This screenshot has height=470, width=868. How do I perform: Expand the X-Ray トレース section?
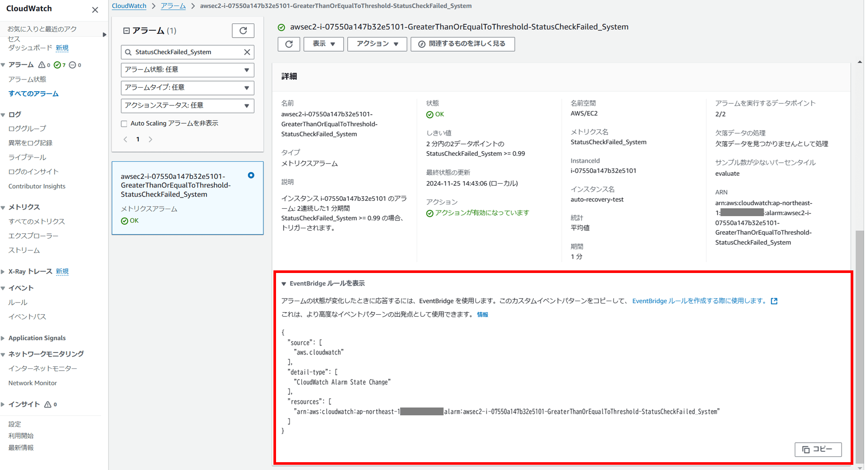3,272
